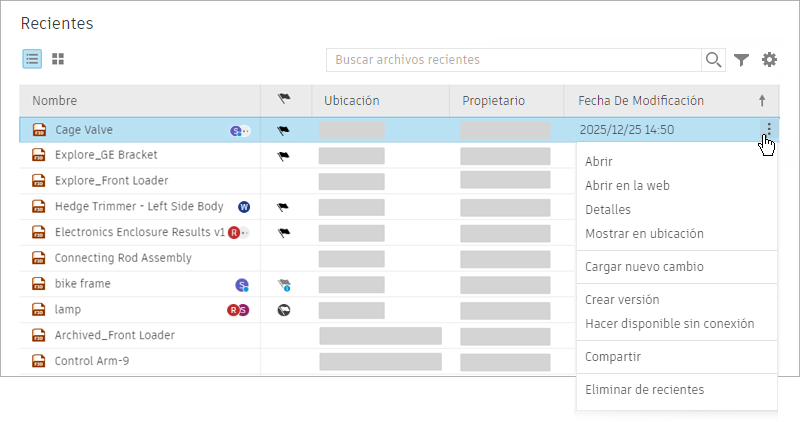Screen dimensions: 800x422
Task: Switch to grid view
Action: [x=58, y=60]
